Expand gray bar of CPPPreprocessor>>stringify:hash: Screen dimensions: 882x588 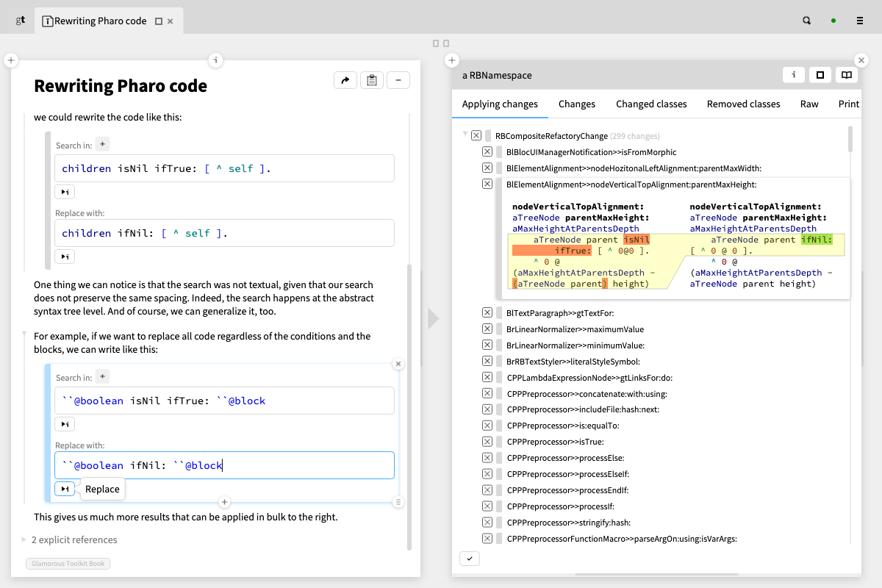coord(498,523)
